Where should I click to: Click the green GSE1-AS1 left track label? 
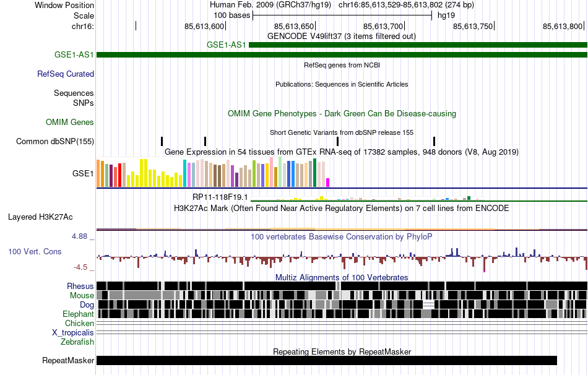click(x=74, y=54)
